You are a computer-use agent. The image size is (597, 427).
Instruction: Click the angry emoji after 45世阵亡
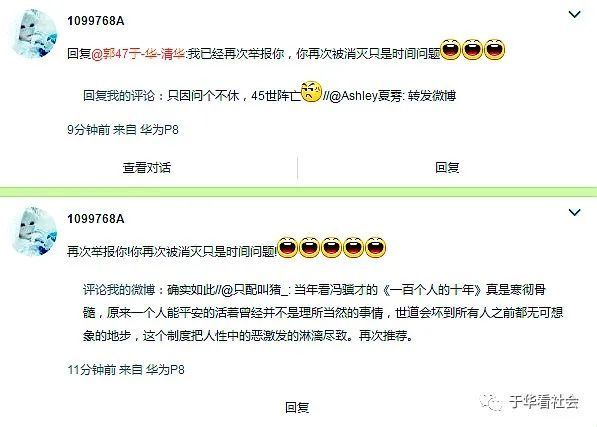coord(311,92)
